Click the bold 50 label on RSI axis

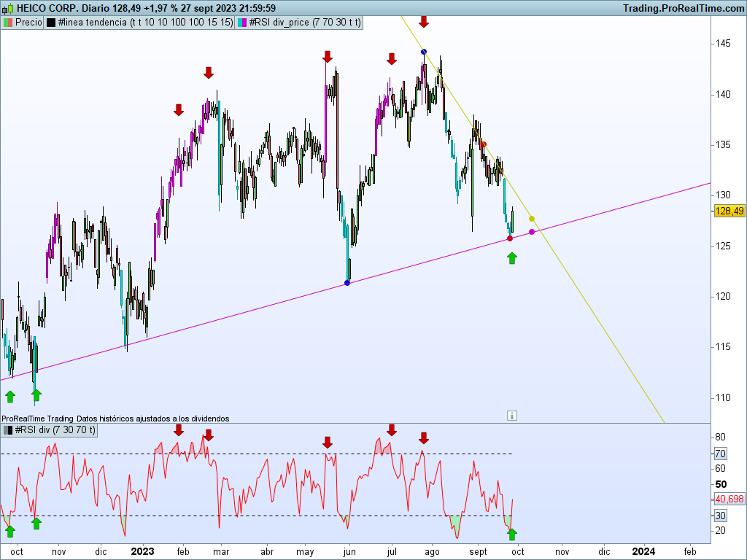(721, 484)
